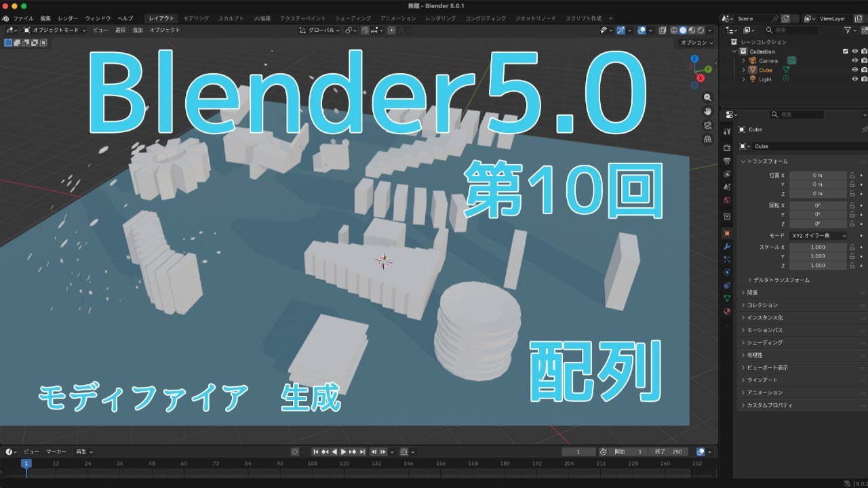Uncheck the Collection exclude checkbox

(845, 52)
